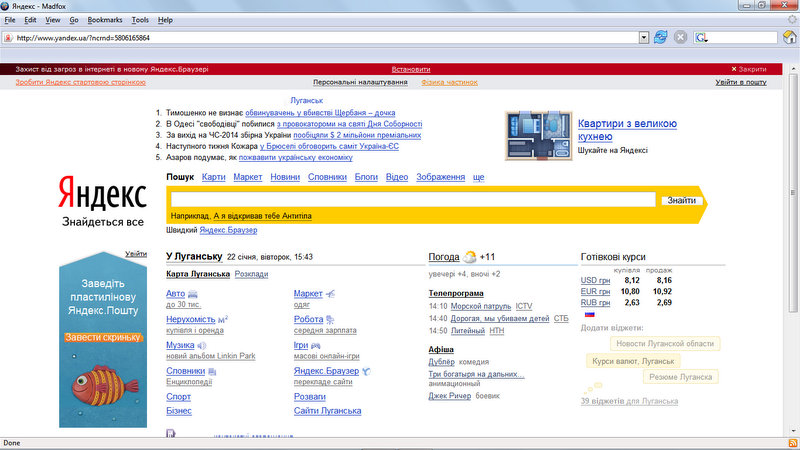Add the Курси валют, Луганськ widget
The width and height of the screenshot is (800, 450).
click(x=633, y=361)
